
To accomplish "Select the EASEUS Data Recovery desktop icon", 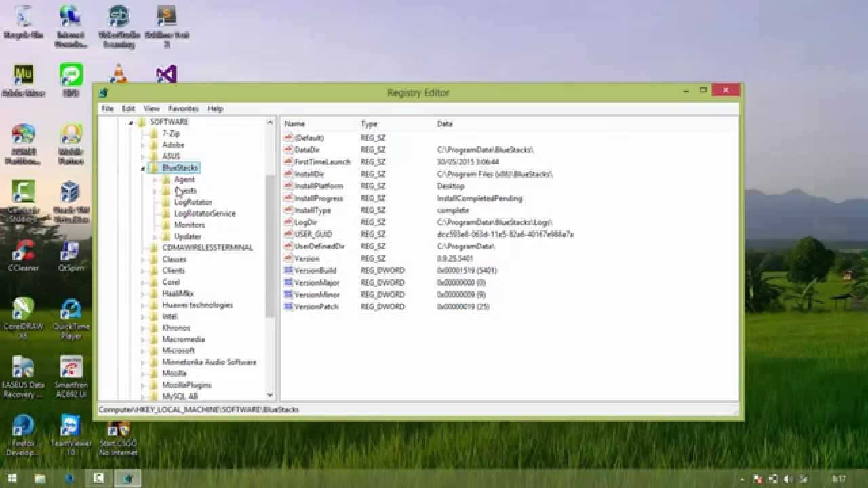I will pyautogui.click(x=24, y=377).
